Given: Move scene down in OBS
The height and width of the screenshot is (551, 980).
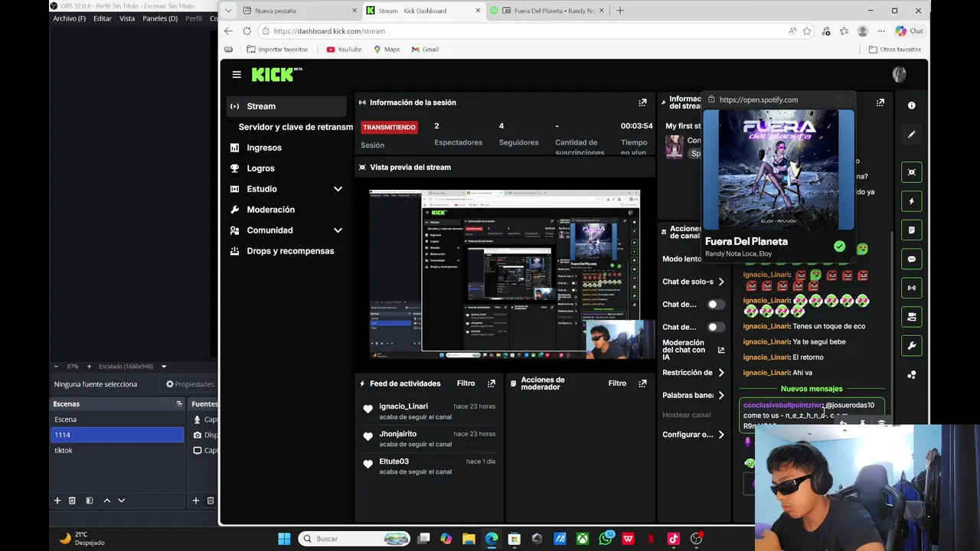Looking at the screenshot, I should [x=121, y=500].
